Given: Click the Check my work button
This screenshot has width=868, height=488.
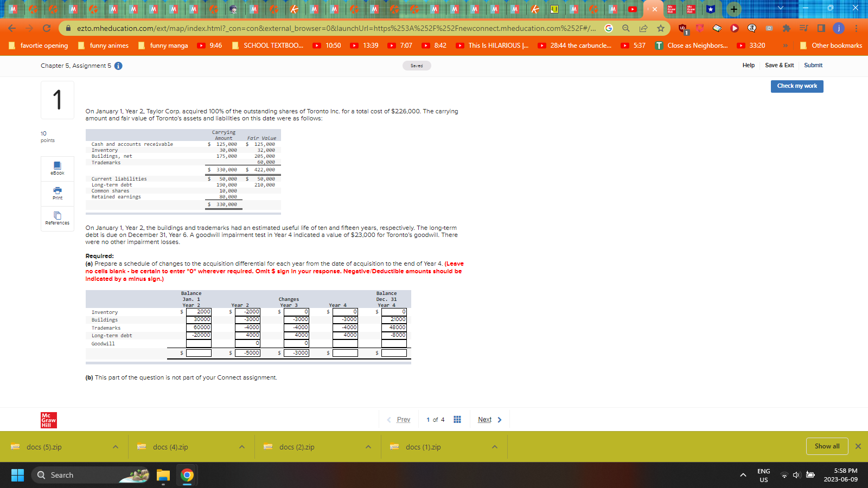Looking at the screenshot, I should 797,86.
